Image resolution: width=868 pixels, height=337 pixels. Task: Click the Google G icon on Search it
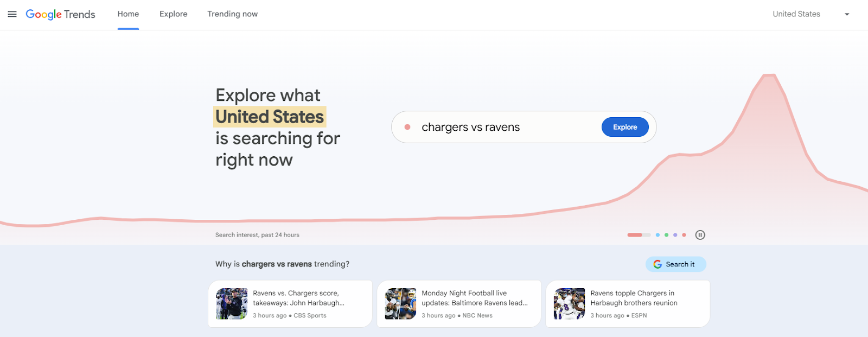(658, 264)
